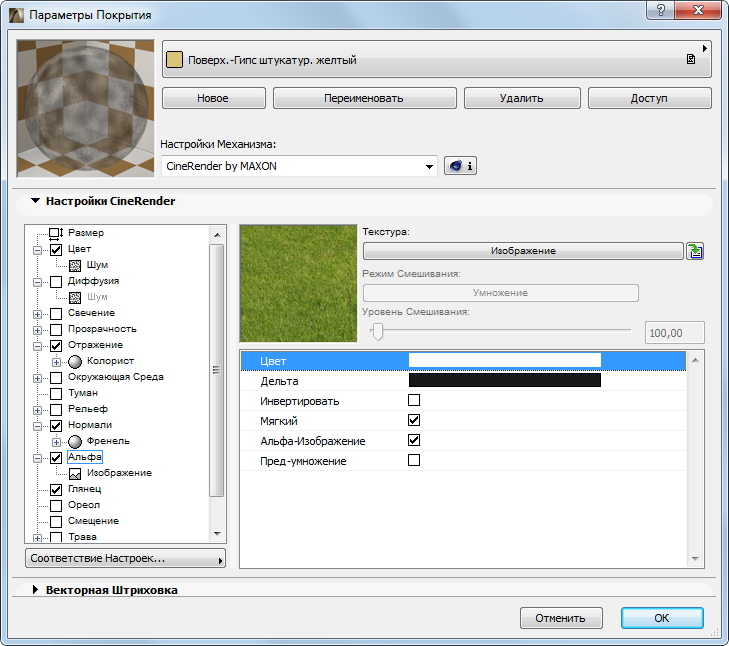This screenshot has height=646, width=729.
Task: Open the Соответствие Настроек menu button
Action: (126, 558)
